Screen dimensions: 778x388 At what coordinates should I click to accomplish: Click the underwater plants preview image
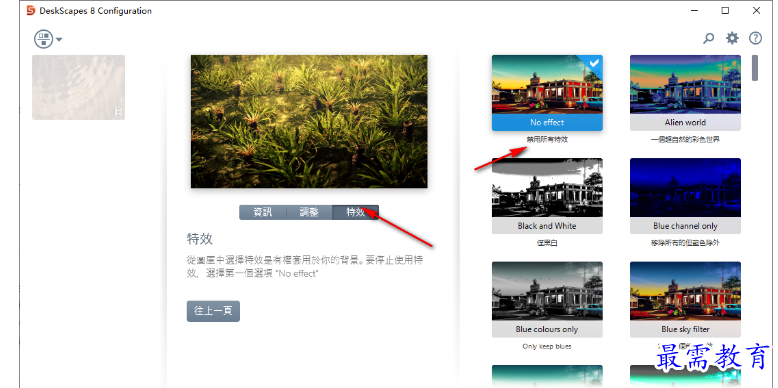click(x=309, y=122)
